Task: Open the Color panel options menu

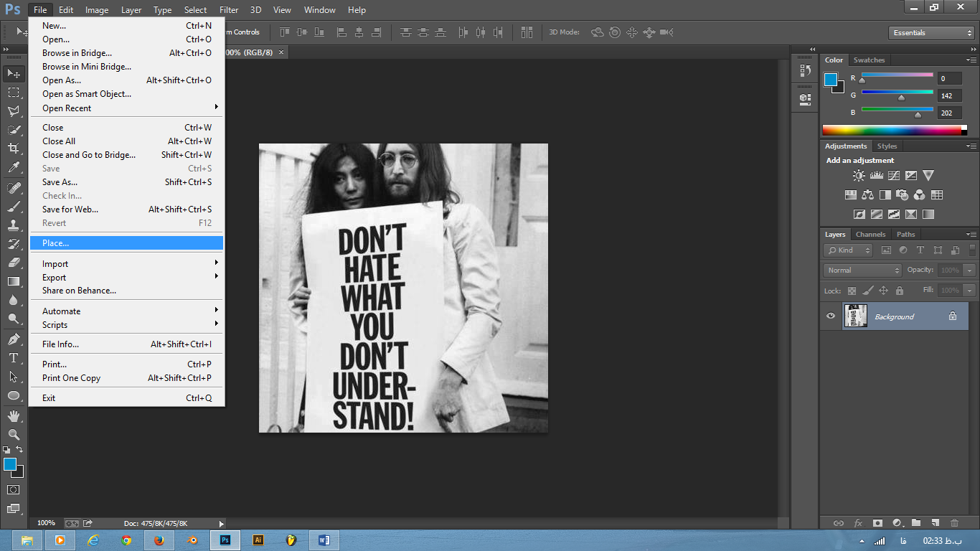Action: 971,60
